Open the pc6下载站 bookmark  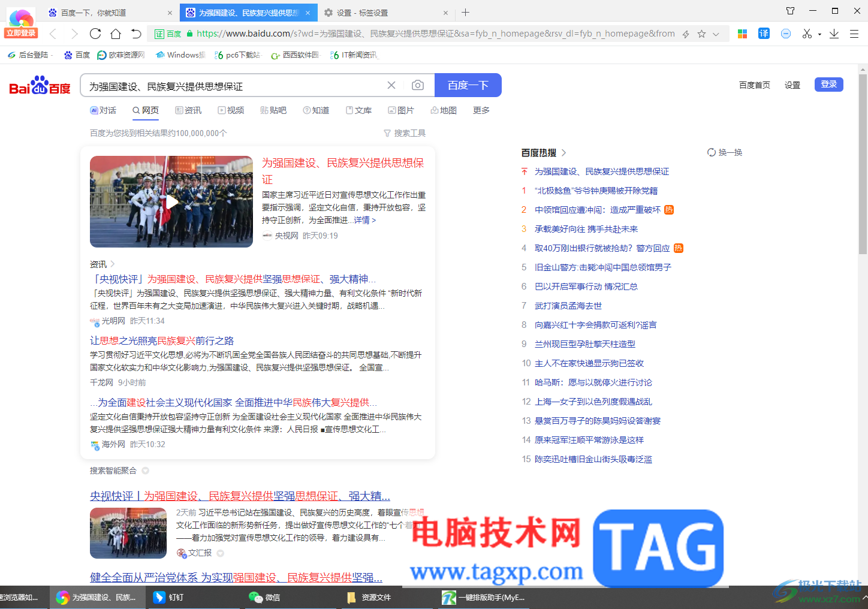[x=237, y=55]
